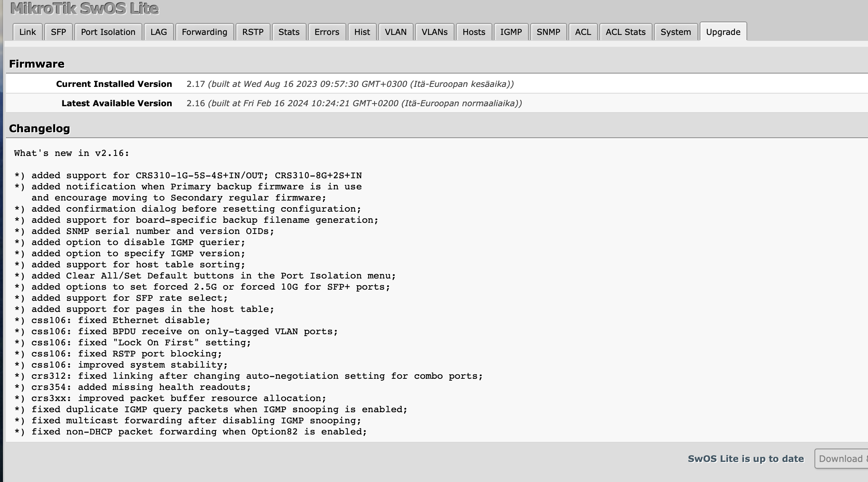Click the SFP rate select line

click(121, 298)
